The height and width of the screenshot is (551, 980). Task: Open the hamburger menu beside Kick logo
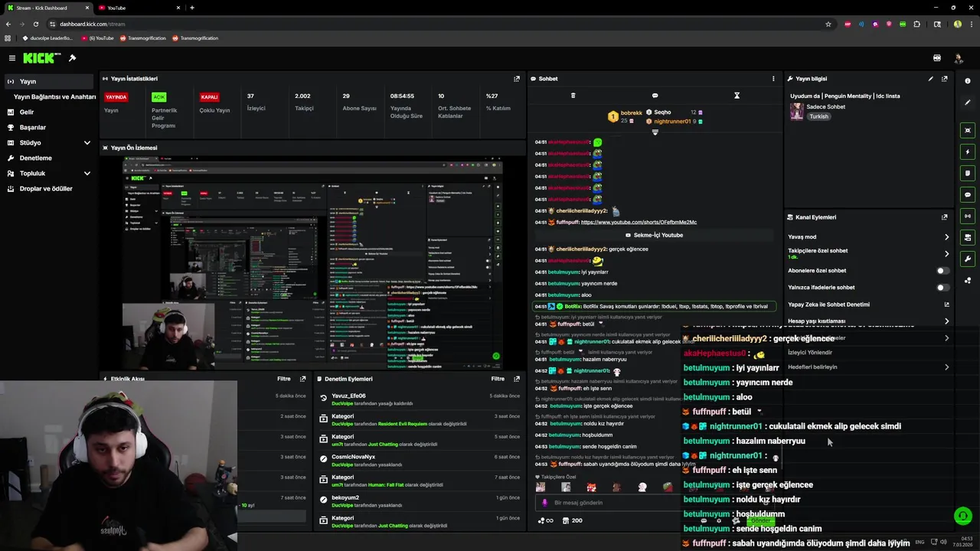pyautogui.click(x=11, y=58)
